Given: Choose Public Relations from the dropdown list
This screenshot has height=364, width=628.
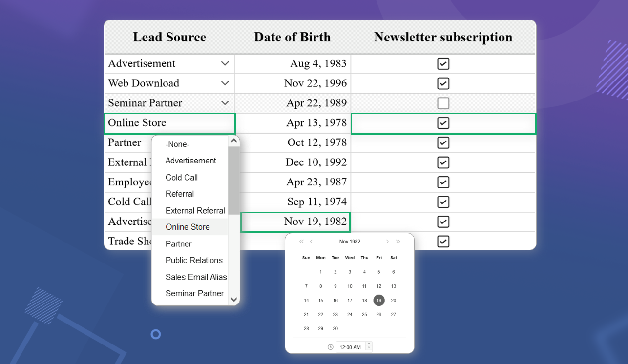Looking at the screenshot, I should tap(189, 260).
